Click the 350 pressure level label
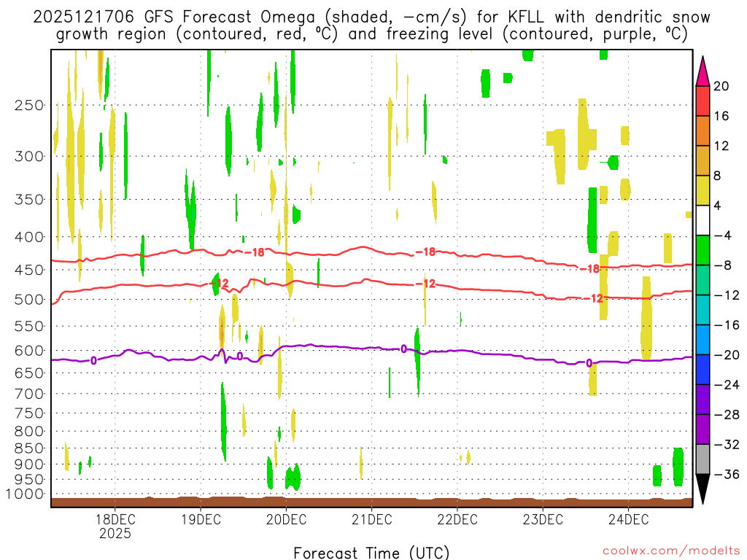The image size is (747, 560). click(x=29, y=199)
